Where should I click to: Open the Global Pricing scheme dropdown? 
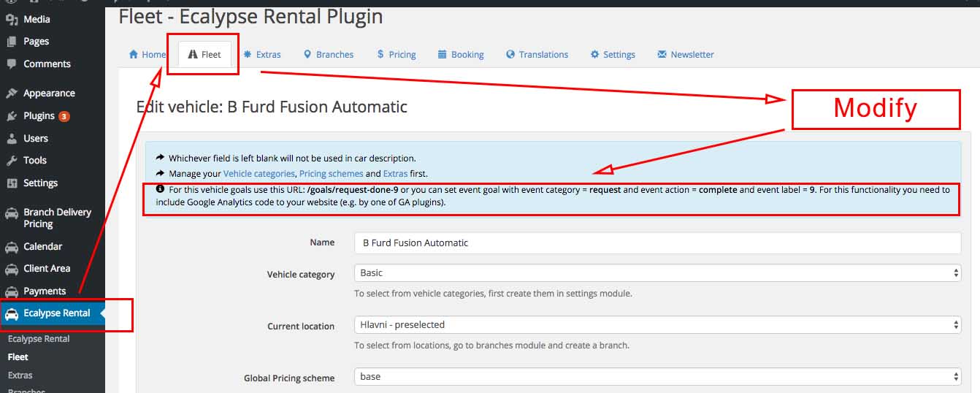[657, 376]
